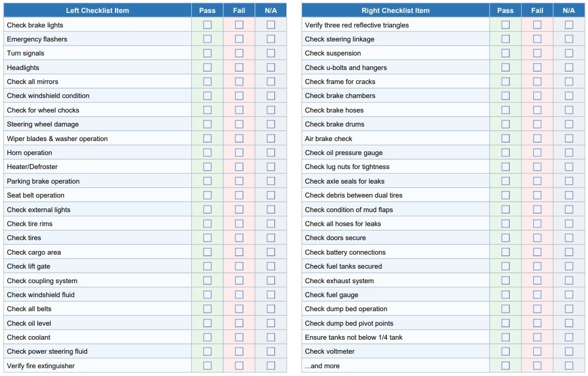Check Pass for Check voltmeter

click(505, 351)
